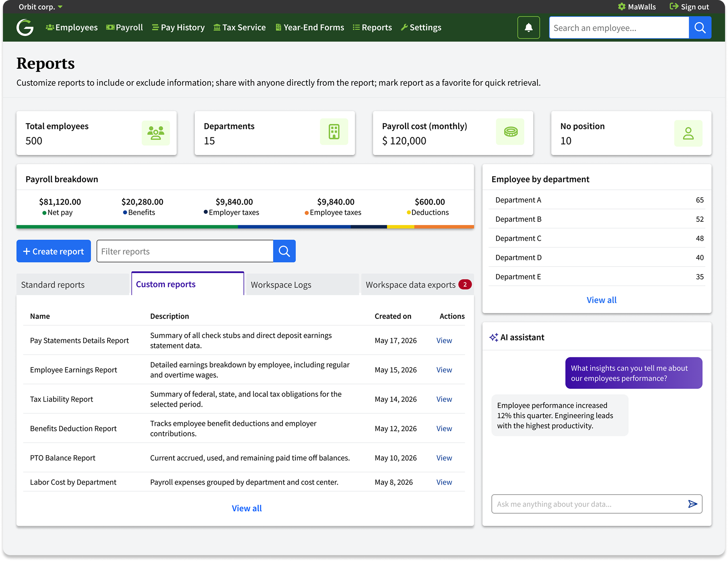Click the Created on column header
728x561 pixels.
coord(393,316)
